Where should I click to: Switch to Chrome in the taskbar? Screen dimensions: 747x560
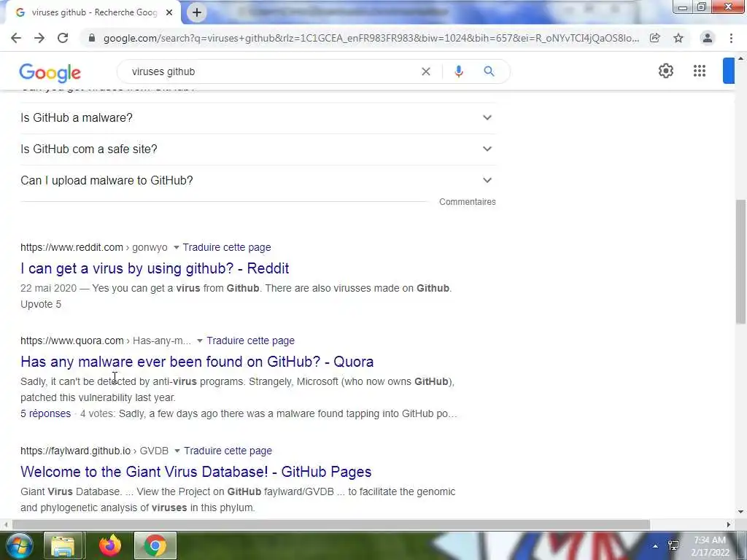(x=155, y=545)
